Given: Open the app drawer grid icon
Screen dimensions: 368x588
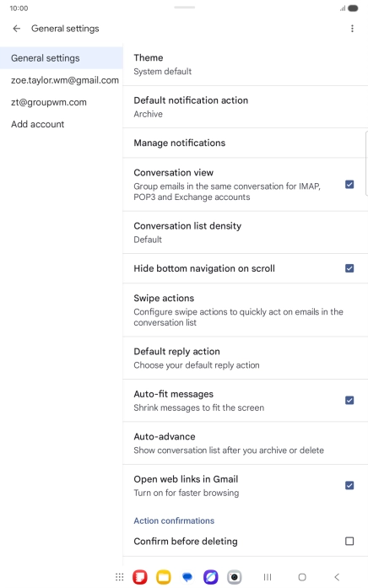Looking at the screenshot, I should click(x=119, y=577).
